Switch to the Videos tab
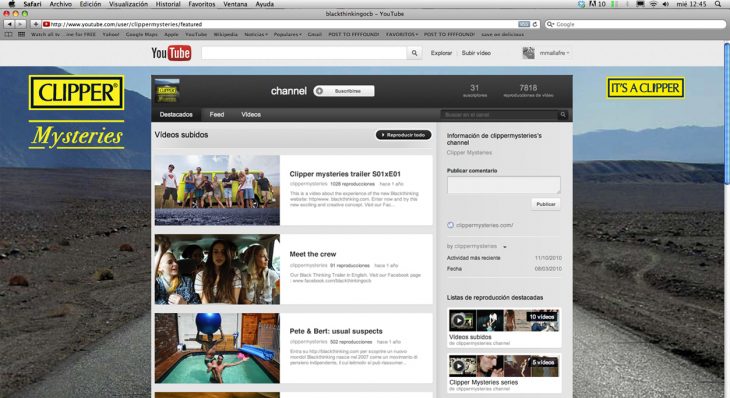Screen dimensions: 730x398 (x=251, y=115)
